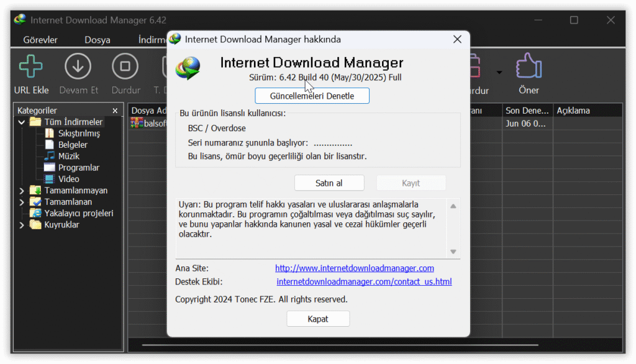Expand the Tamamlanmayan tree node
This screenshot has height=364, width=636.
22,190
